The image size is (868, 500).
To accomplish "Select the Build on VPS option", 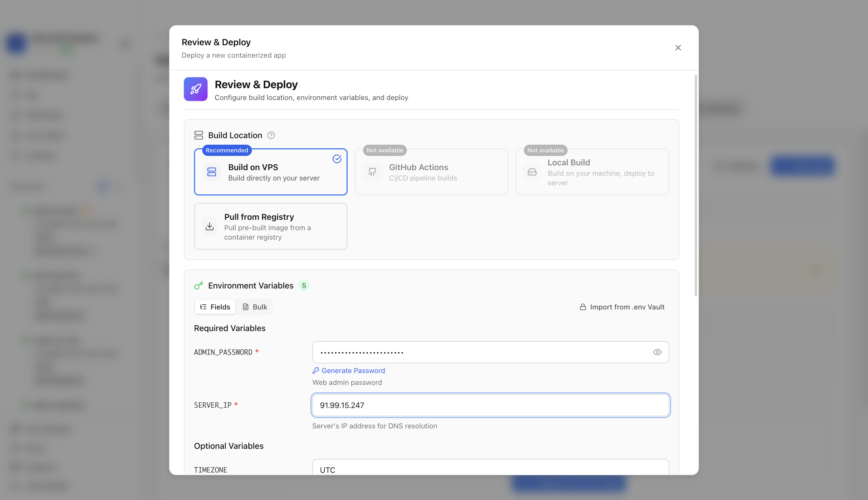I will tap(271, 172).
